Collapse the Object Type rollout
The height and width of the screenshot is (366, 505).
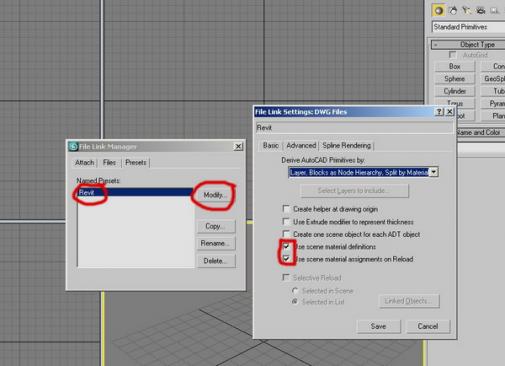click(468, 44)
